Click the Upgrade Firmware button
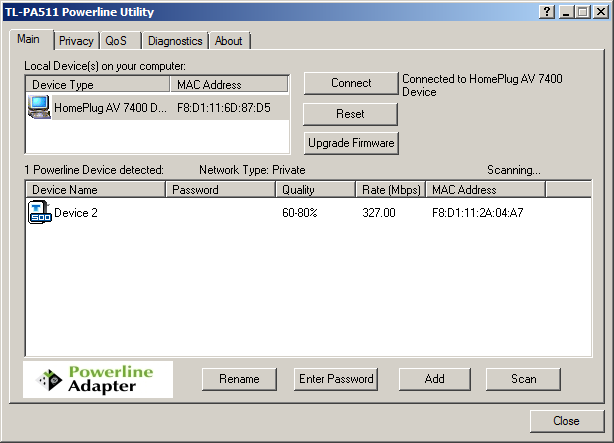 tap(351, 143)
